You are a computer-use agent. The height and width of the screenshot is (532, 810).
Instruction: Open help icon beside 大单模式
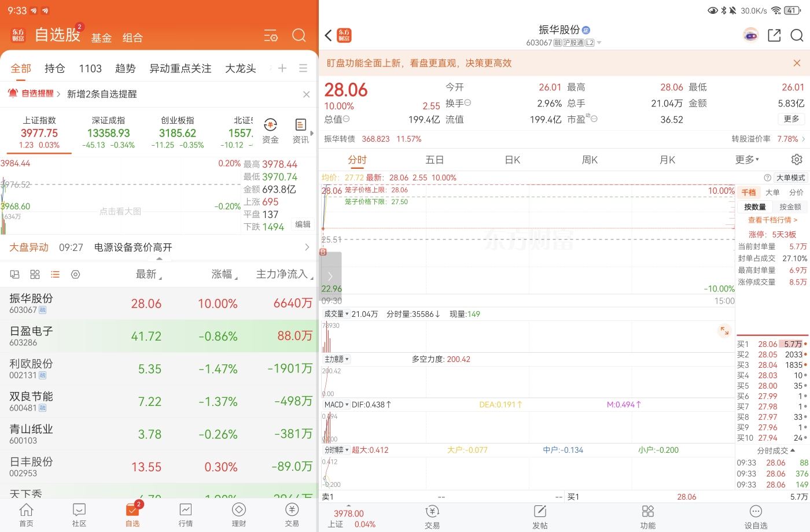[x=767, y=178]
